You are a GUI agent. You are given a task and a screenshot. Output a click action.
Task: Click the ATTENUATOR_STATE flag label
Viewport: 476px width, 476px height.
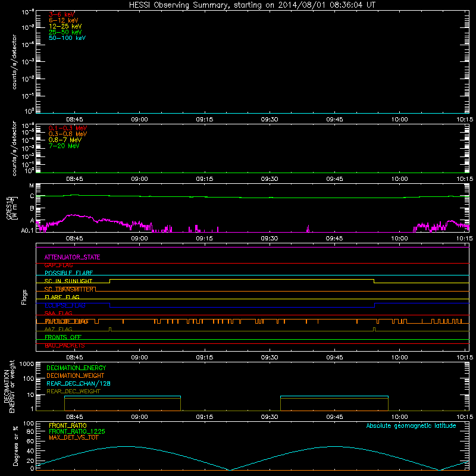72,257
